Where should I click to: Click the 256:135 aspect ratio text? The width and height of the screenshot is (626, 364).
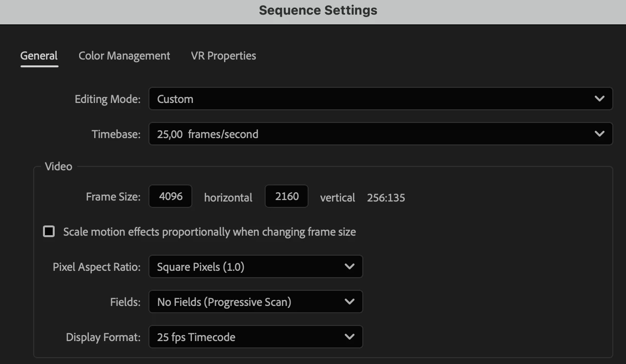[386, 198]
